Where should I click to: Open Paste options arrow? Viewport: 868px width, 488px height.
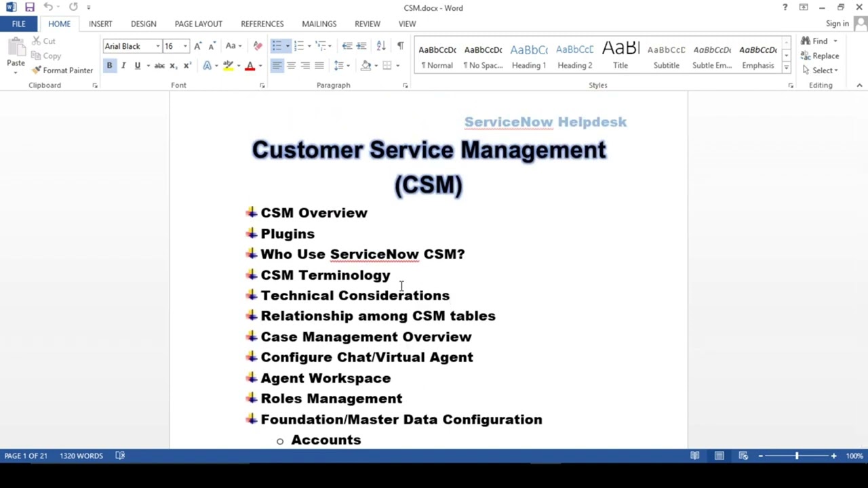(x=16, y=71)
